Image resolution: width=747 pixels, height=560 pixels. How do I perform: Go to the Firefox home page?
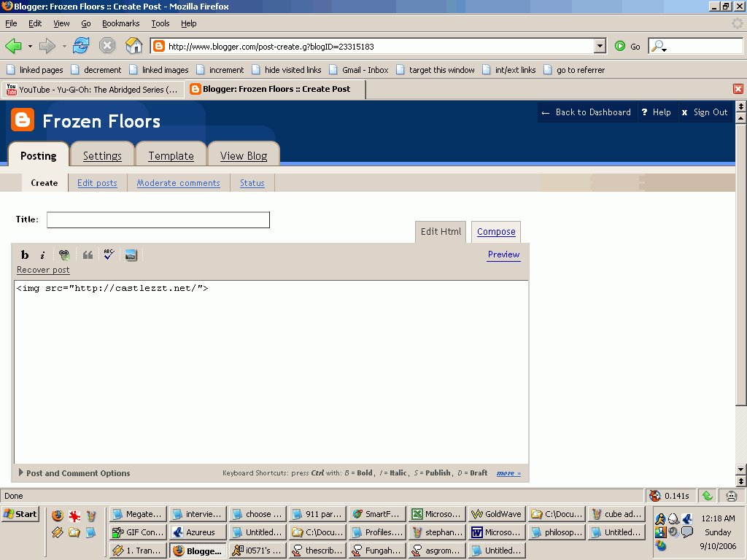pos(133,46)
